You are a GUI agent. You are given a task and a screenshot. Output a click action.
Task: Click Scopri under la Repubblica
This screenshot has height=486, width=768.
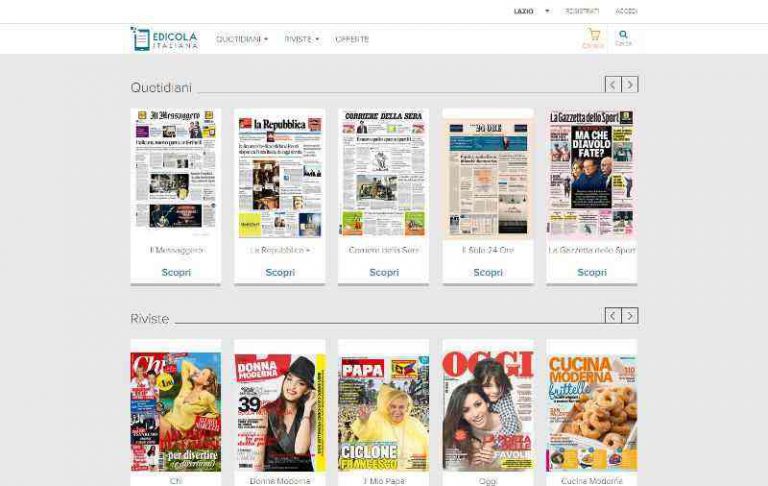point(280,272)
